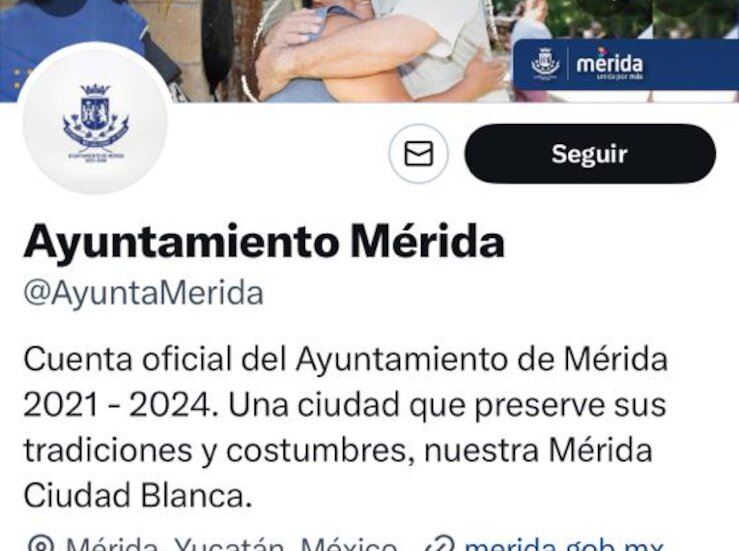Open direct message via envelope icon

coord(419,154)
